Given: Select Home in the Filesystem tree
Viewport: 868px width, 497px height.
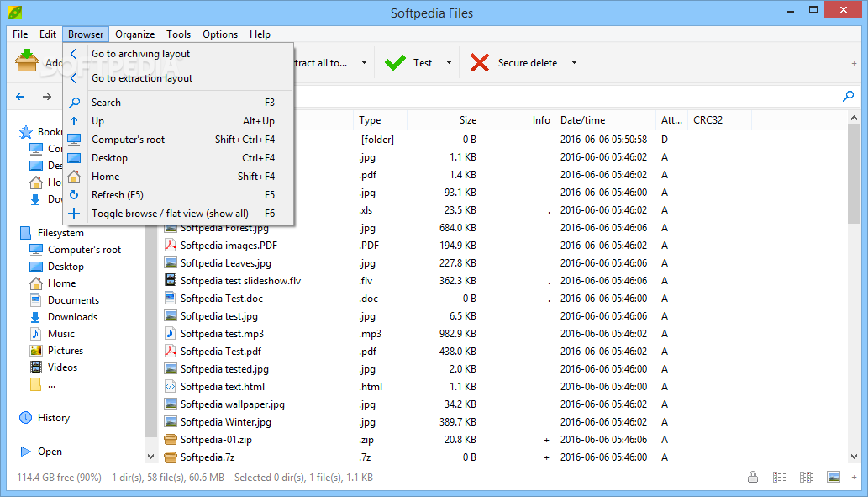Looking at the screenshot, I should coord(61,283).
